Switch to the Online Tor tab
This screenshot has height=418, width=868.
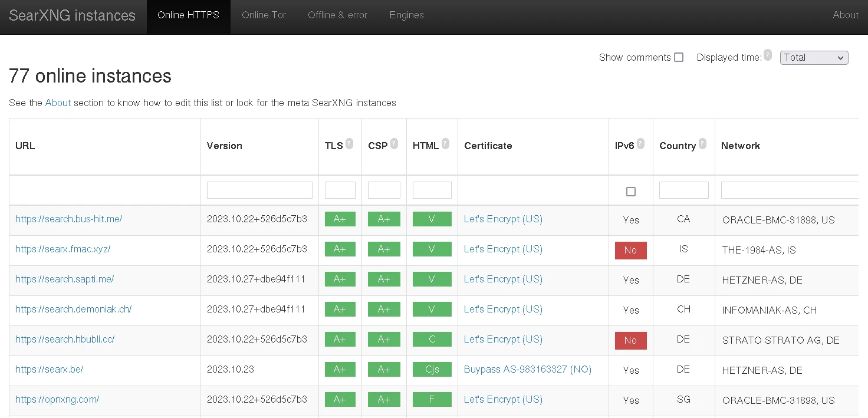point(264,15)
